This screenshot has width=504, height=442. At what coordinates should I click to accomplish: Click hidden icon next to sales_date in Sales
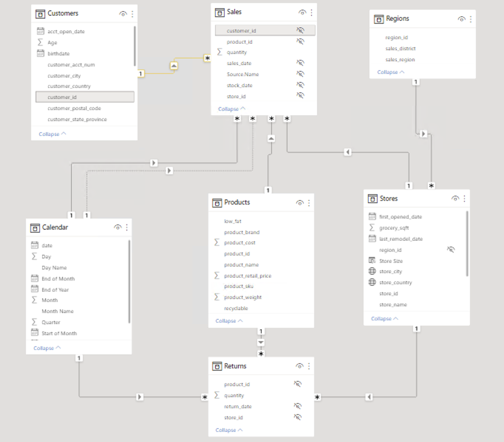(300, 63)
